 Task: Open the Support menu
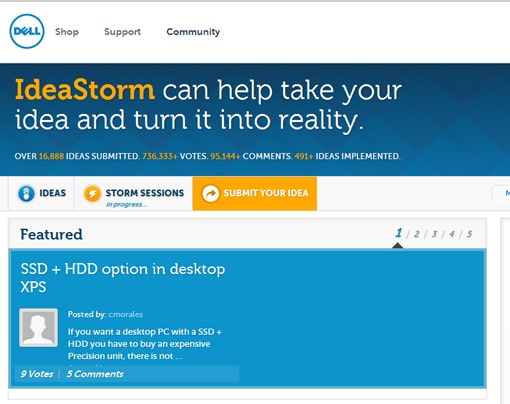tap(122, 32)
